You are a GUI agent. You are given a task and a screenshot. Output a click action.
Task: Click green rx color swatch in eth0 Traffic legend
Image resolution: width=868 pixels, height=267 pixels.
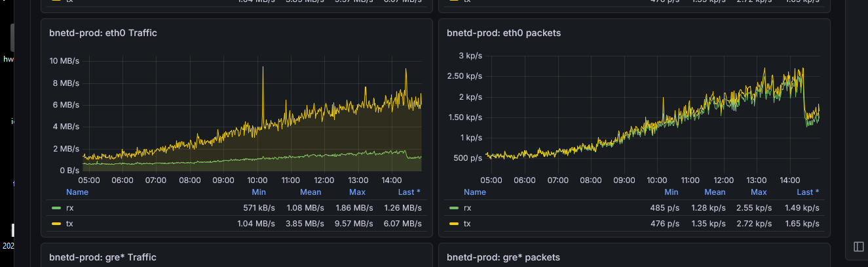pos(56,208)
